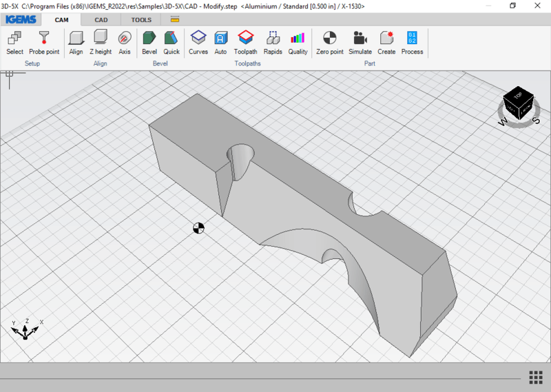Expand the small yellow ribbon dropdown
The height and width of the screenshot is (392, 551).
(175, 20)
